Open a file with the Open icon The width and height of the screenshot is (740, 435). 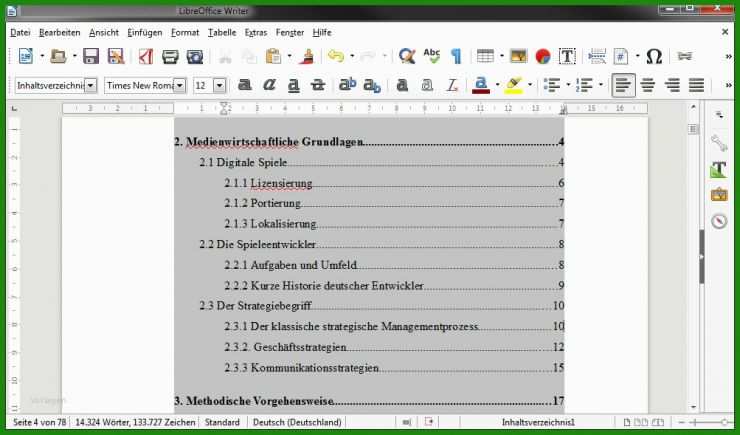point(59,56)
